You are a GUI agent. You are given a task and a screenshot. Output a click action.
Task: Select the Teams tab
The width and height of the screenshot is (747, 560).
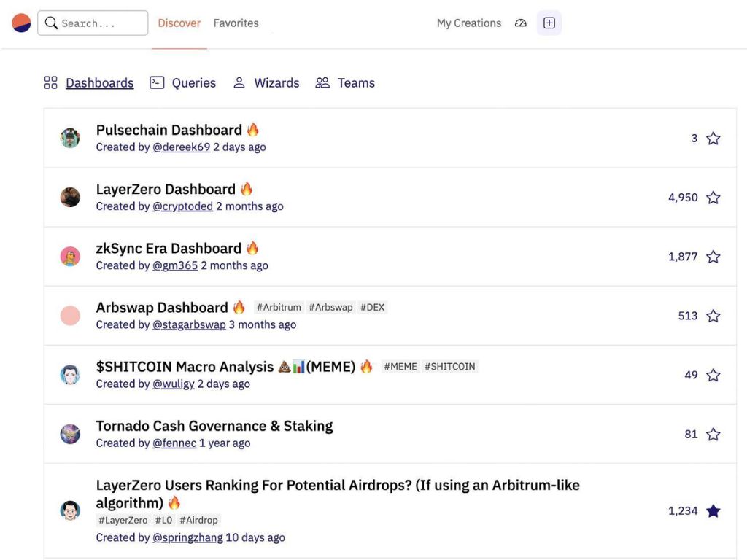pos(356,83)
